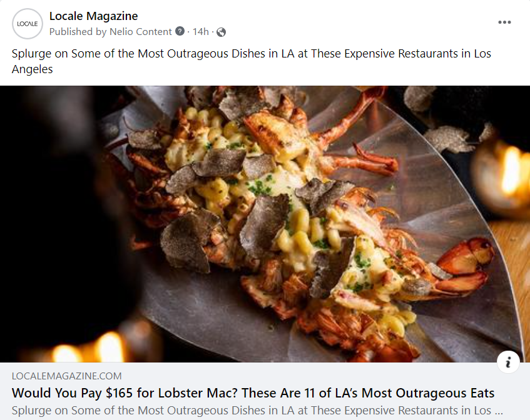The height and width of the screenshot is (420, 530).
Task: Click the gray link description under headline
Action: (x=257, y=411)
